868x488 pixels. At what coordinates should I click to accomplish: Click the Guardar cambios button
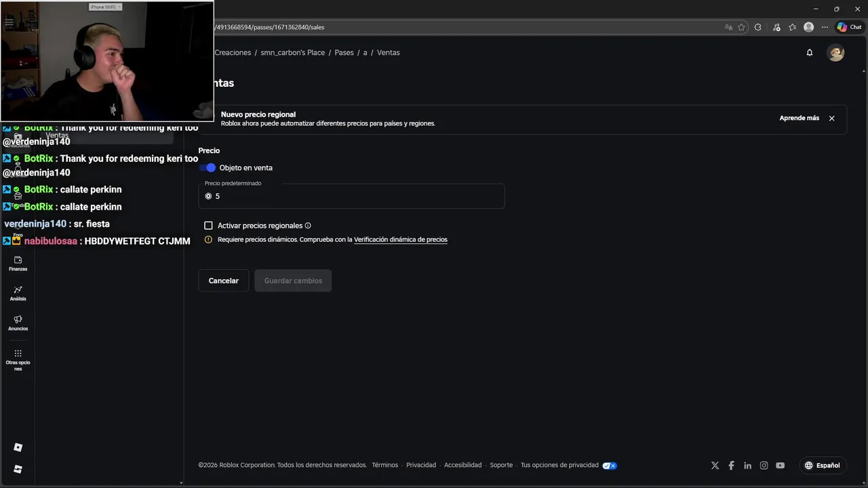pos(293,281)
